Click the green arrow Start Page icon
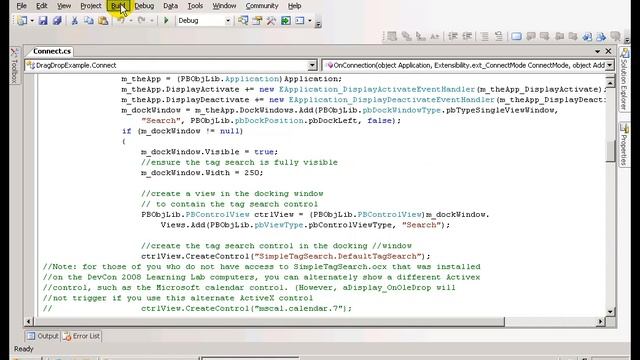 (285, 20)
